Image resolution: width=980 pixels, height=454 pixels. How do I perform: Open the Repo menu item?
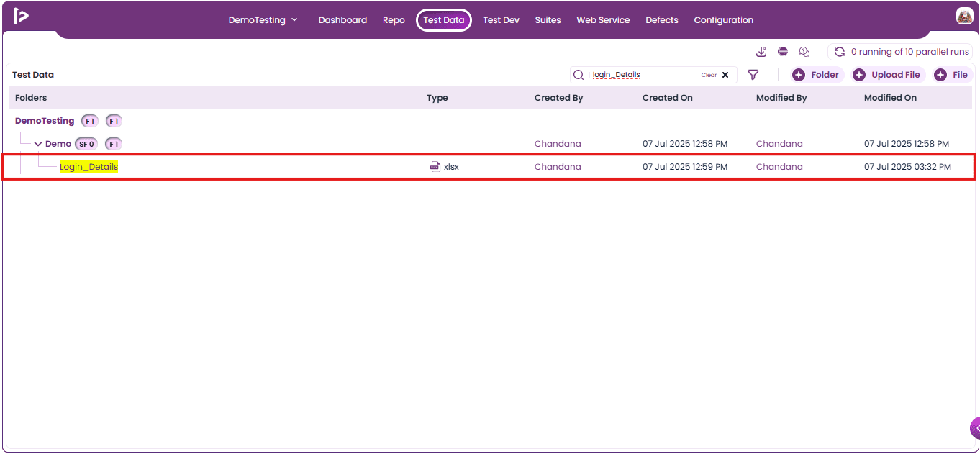(x=394, y=20)
